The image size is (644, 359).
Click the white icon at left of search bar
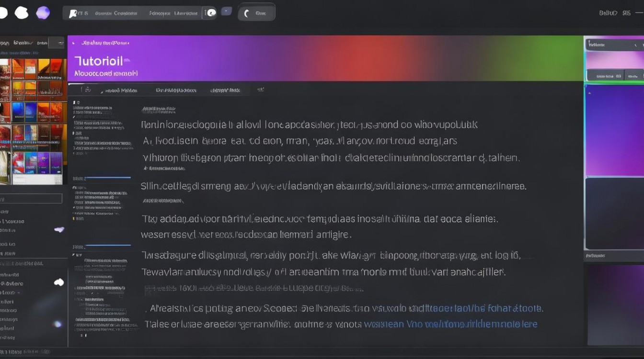point(73,13)
